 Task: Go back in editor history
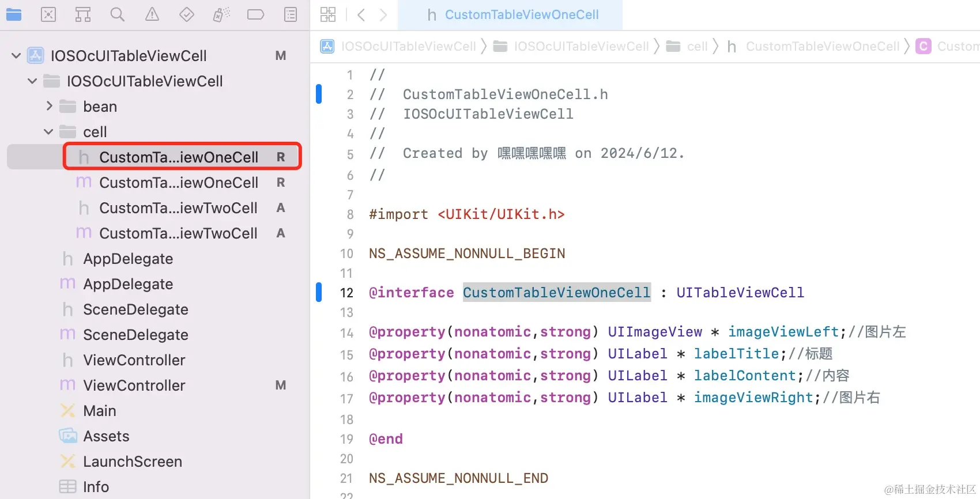(x=361, y=14)
